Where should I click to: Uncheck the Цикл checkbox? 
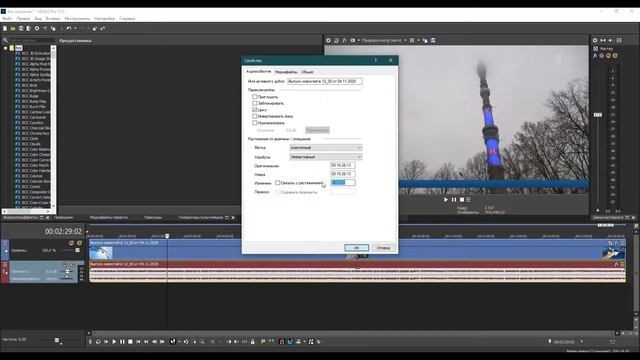point(255,110)
